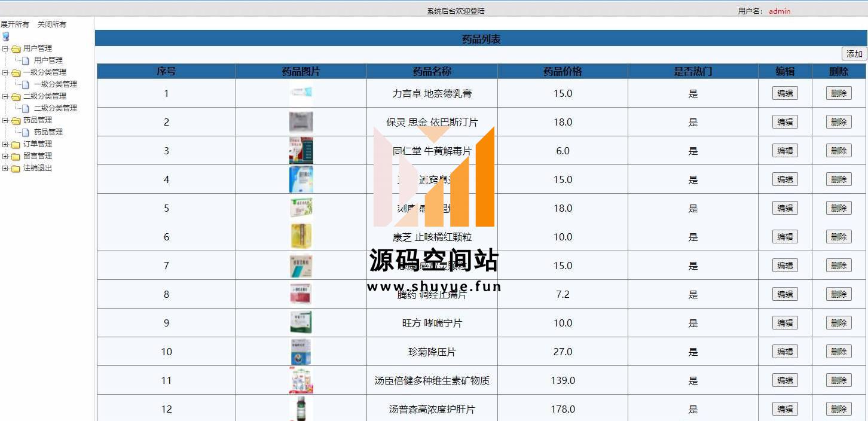This screenshot has width=868, height=421.
Task: Click the price 7.2 cell
Action: coord(563,294)
